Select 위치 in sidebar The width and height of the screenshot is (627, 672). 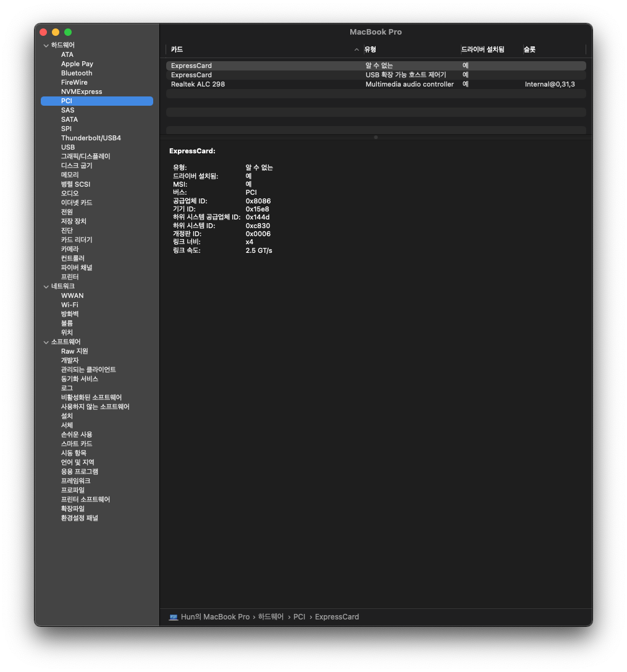[67, 333]
